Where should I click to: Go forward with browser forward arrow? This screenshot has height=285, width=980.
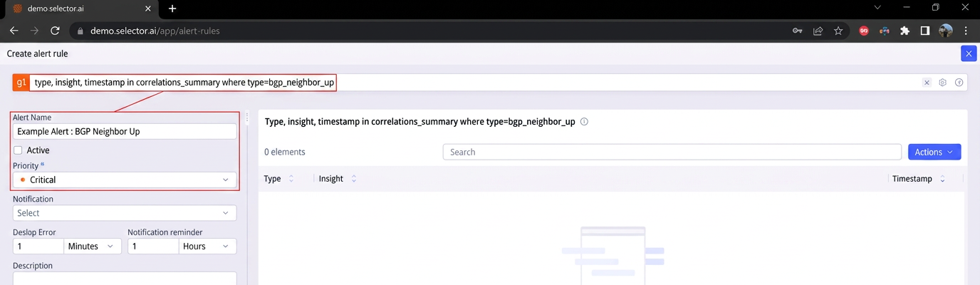[x=34, y=31]
